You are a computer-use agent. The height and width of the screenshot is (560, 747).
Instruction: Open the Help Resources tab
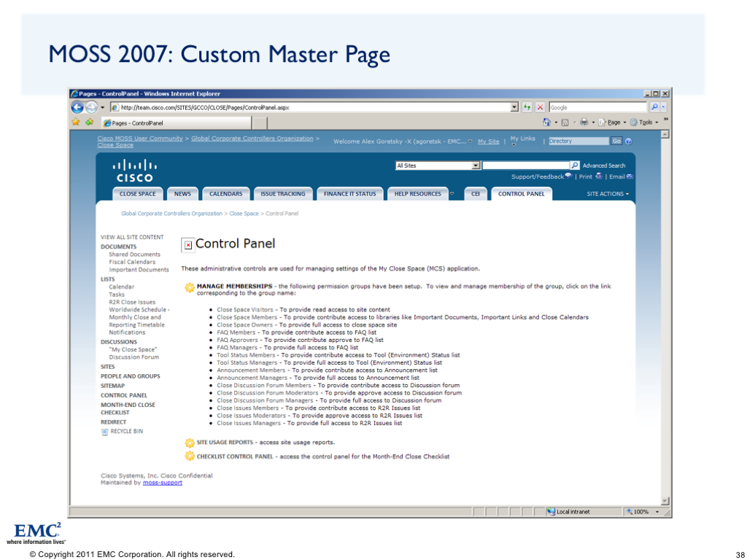[418, 194]
